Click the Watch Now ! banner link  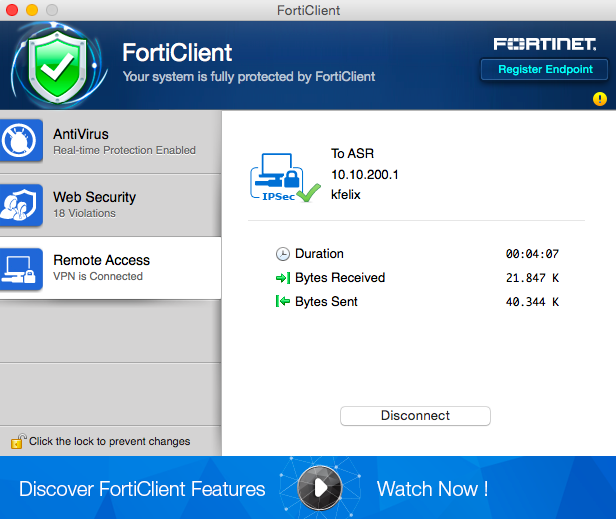coord(432,489)
